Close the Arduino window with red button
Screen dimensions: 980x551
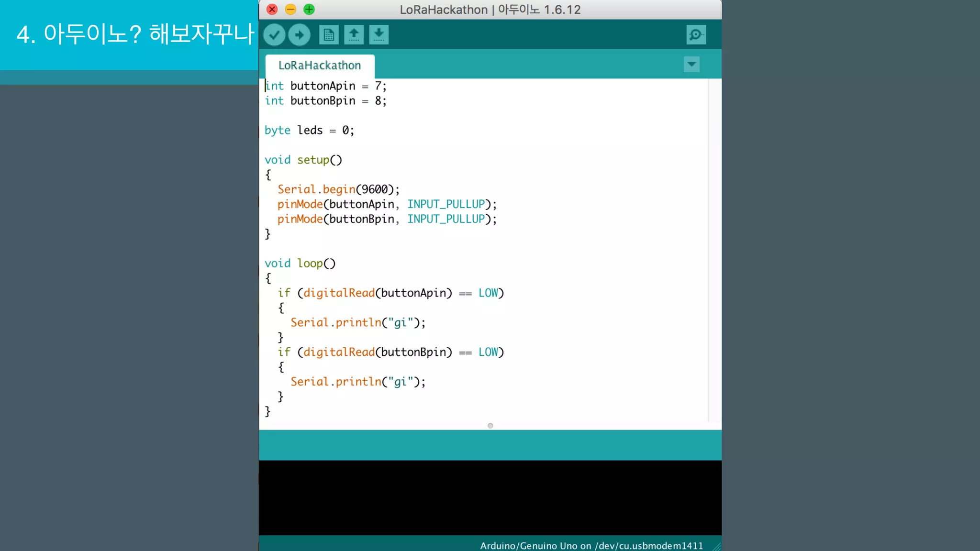click(272, 9)
